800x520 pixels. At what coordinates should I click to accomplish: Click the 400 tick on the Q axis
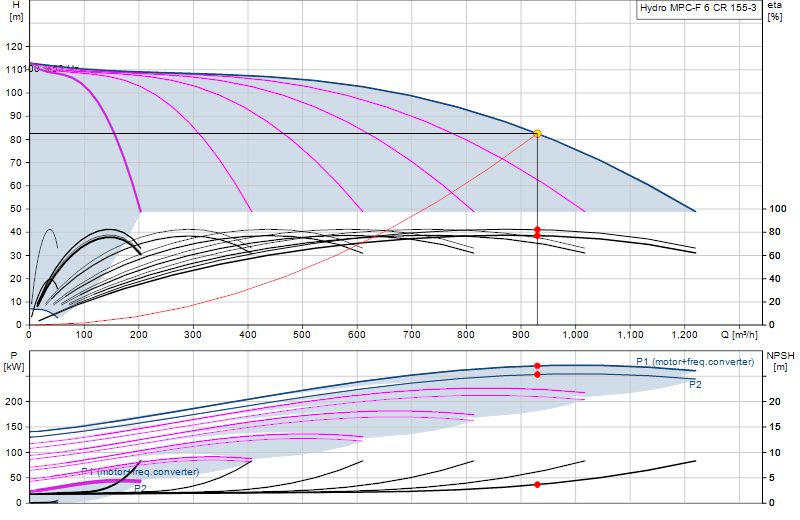pyautogui.click(x=247, y=335)
